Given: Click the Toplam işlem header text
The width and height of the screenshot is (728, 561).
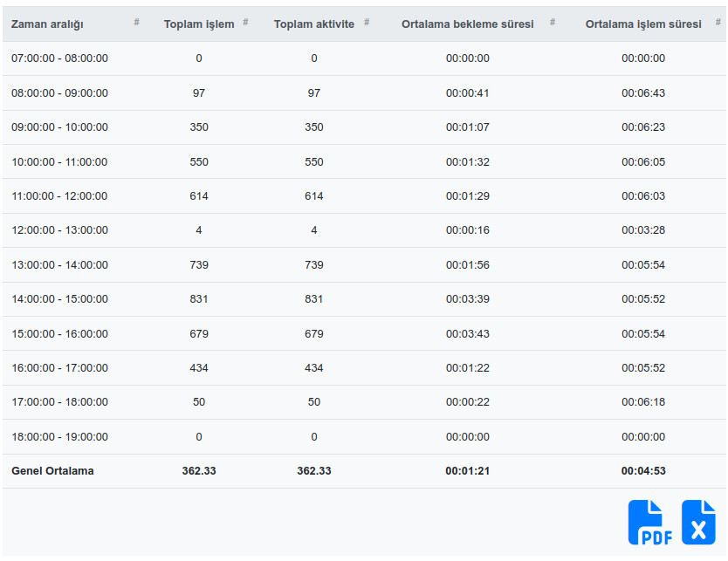Looking at the screenshot, I should coord(199,24).
